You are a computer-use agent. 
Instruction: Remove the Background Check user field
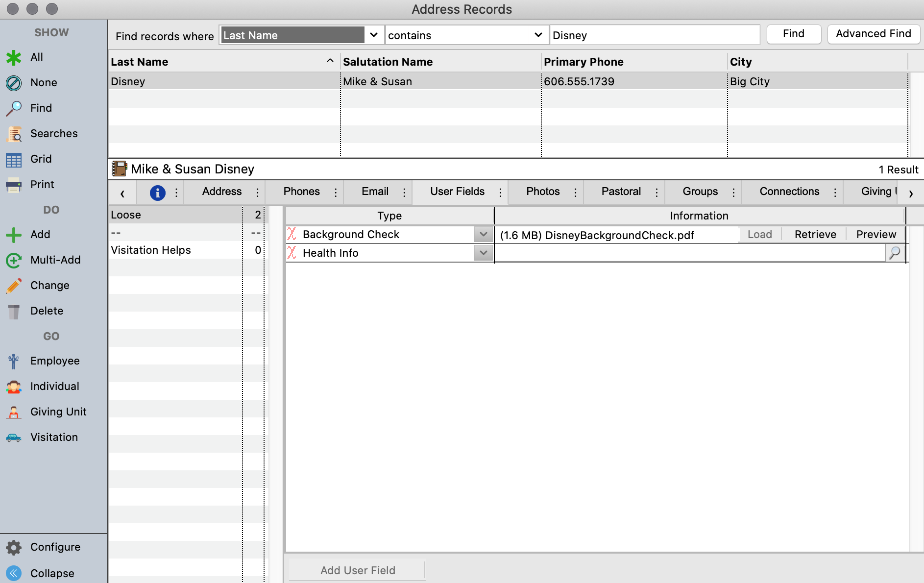(x=292, y=234)
